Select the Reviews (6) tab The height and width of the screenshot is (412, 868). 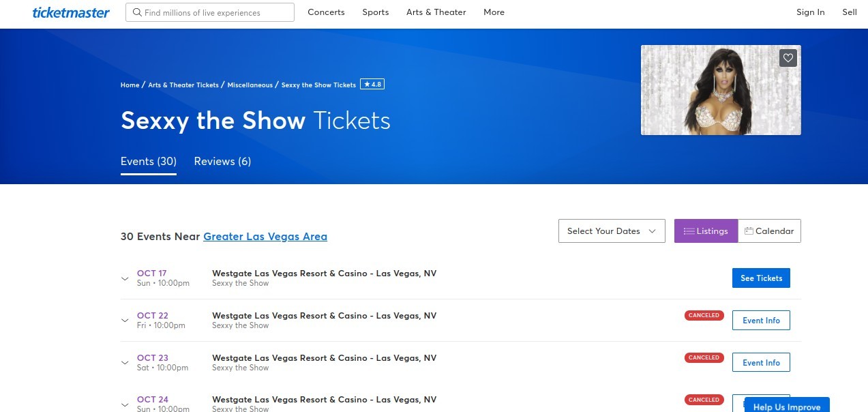[x=222, y=162]
